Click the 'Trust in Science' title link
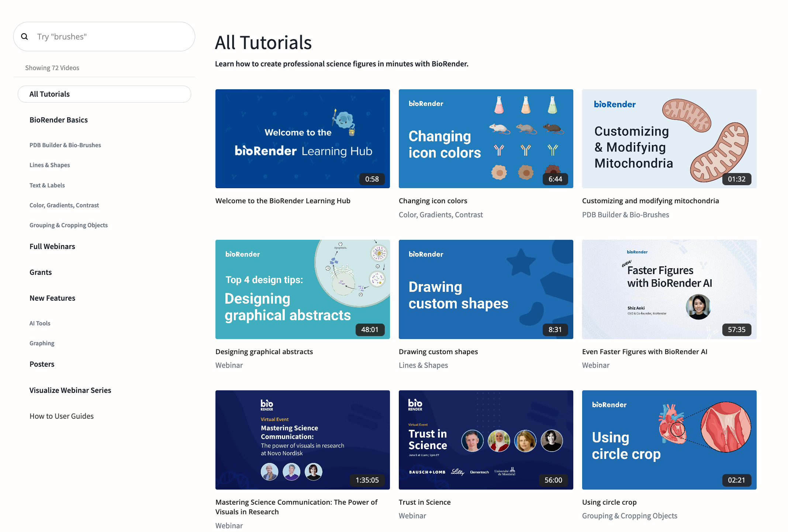The image size is (788, 532). coord(425,502)
